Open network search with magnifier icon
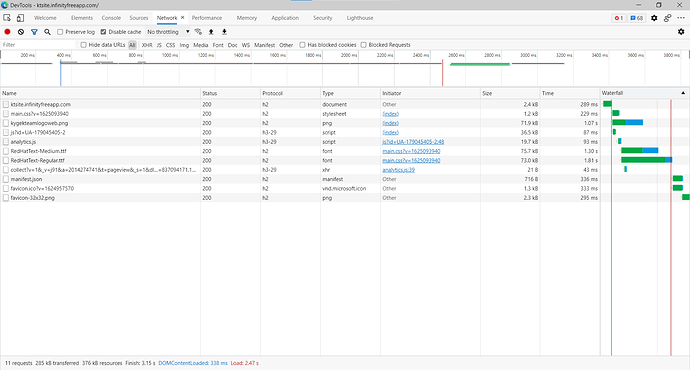 click(x=48, y=32)
